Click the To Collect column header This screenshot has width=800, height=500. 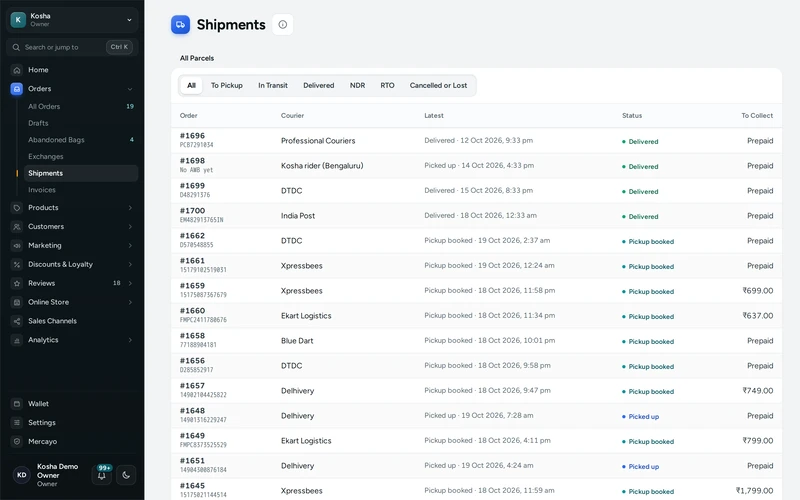757,116
